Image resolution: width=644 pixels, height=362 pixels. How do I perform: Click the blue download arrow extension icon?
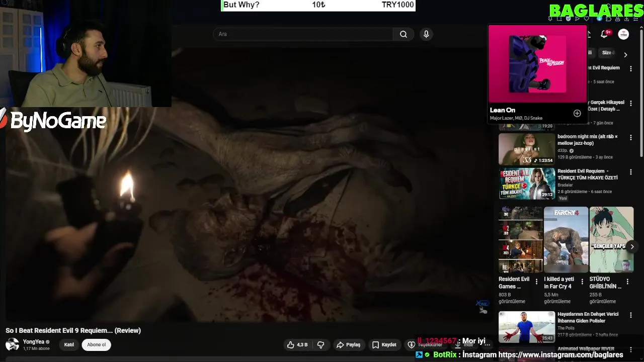click(x=599, y=19)
